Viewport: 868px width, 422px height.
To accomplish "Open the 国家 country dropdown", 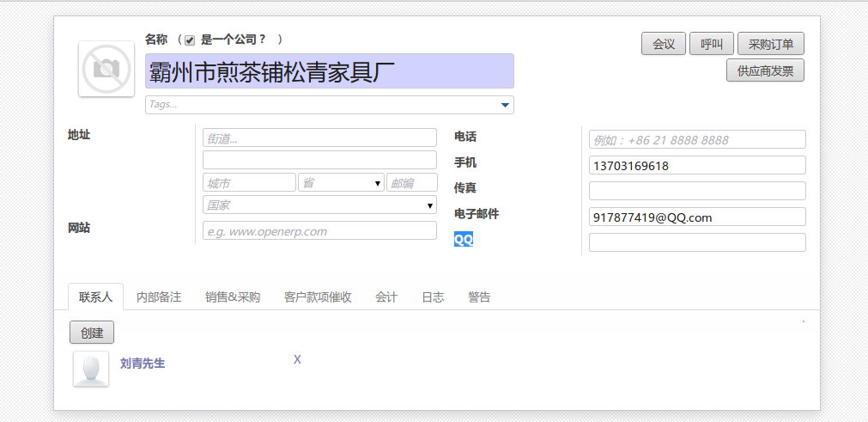I will pos(319,205).
